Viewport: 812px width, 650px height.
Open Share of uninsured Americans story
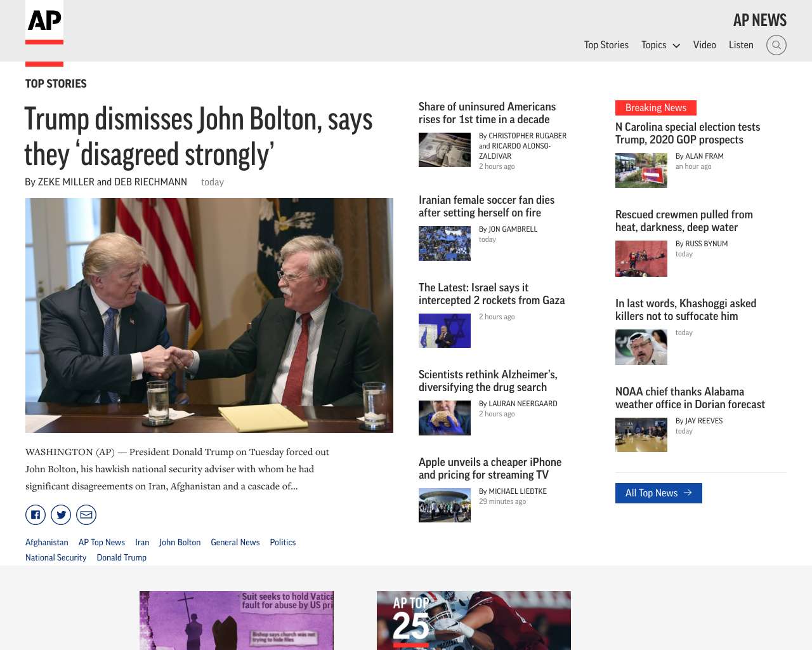tap(487, 113)
